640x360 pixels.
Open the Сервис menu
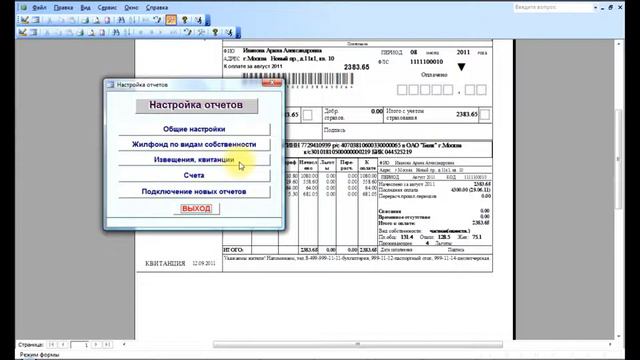(x=107, y=7)
